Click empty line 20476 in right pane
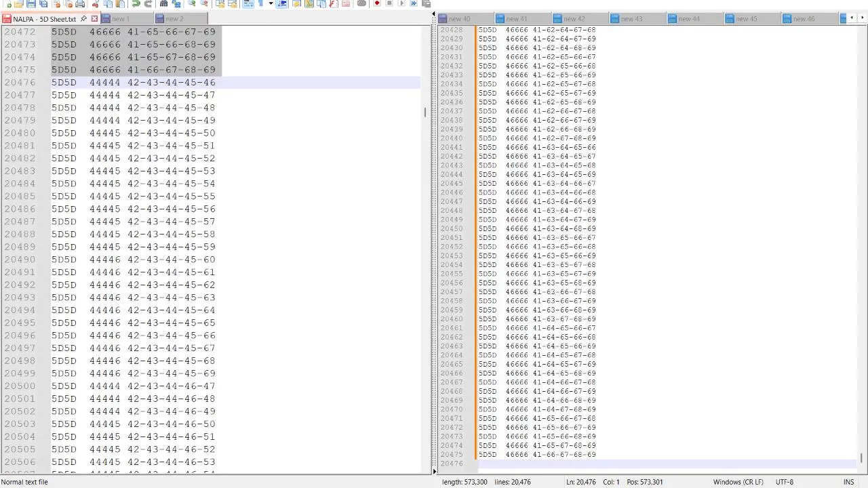 click(x=667, y=464)
